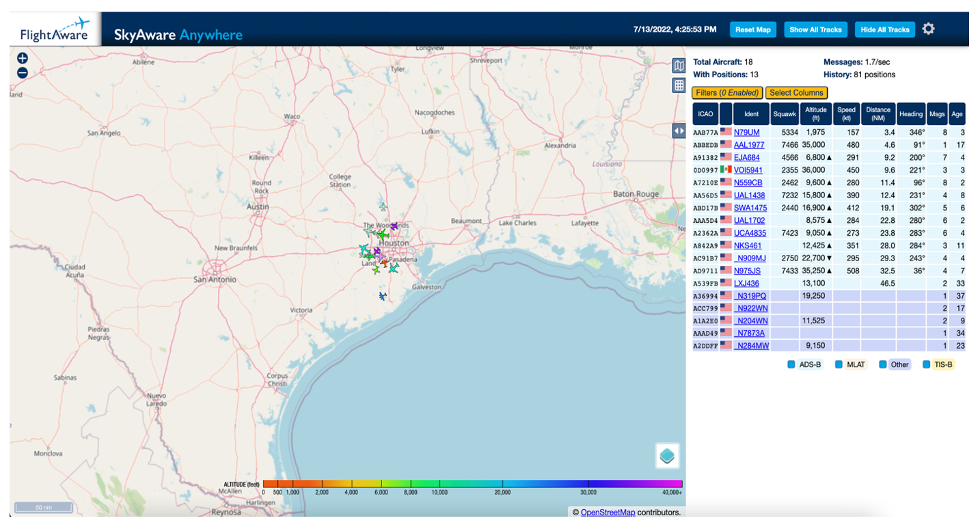The image size is (980, 529).
Task: Zoom out with the minus map button
Action: pyautogui.click(x=23, y=72)
